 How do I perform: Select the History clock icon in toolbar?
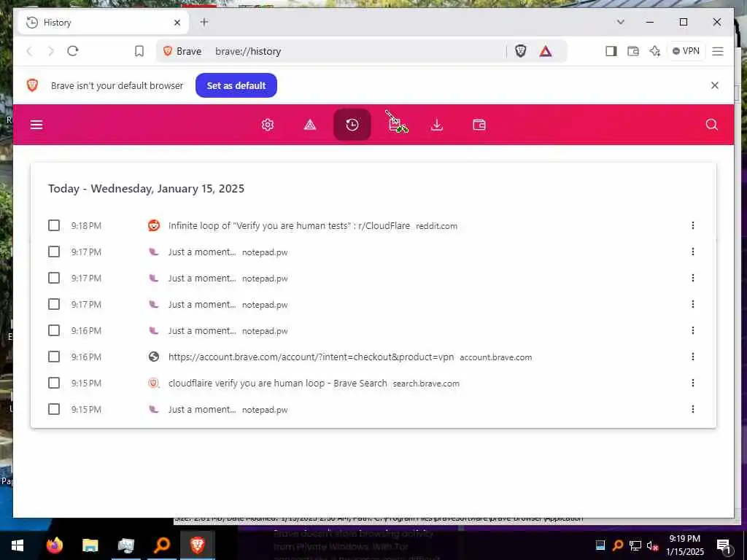[x=352, y=125]
